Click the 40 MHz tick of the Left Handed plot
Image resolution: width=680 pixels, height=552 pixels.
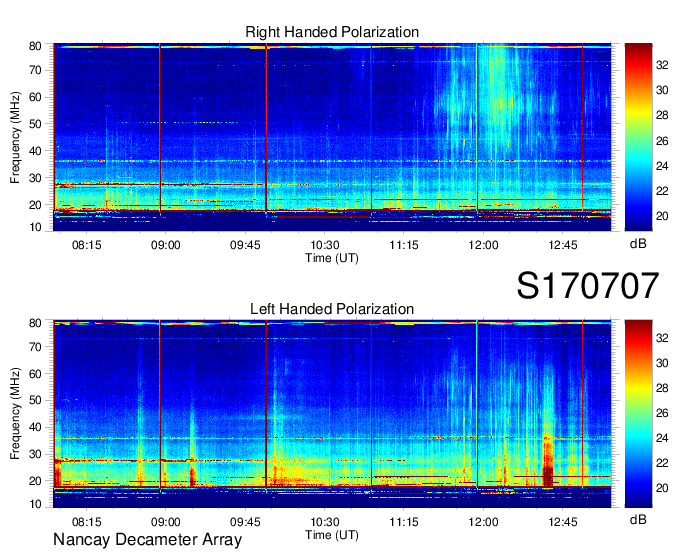[35, 427]
